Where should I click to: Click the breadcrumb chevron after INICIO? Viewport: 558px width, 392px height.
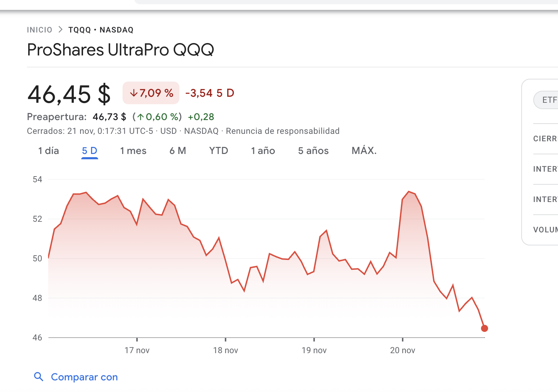(x=60, y=30)
